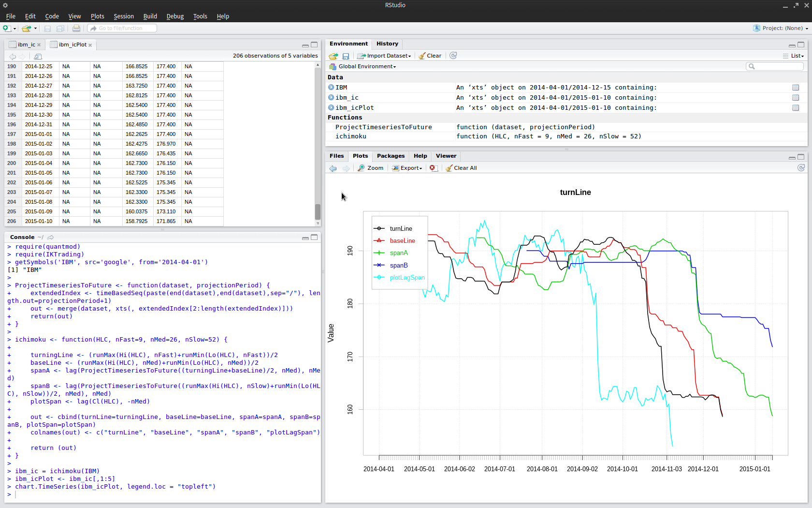
Task: View ibm_icPlot in data viewer grid icon
Action: [796, 108]
